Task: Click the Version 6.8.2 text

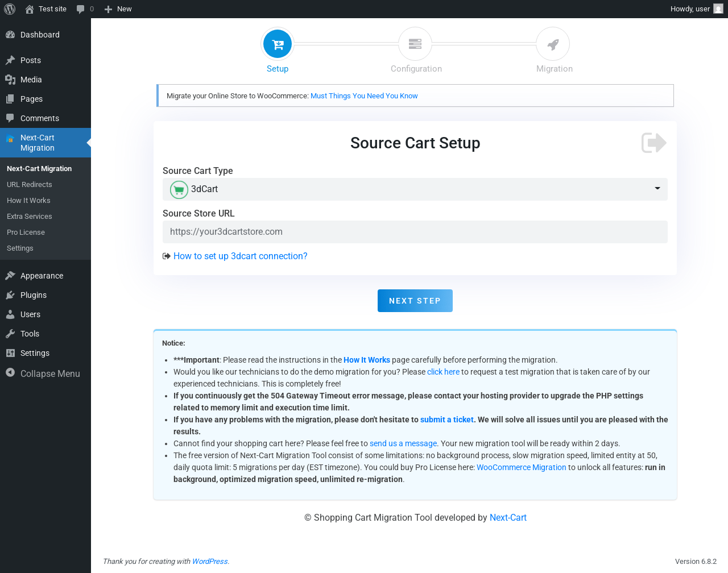Action: click(696, 562)
